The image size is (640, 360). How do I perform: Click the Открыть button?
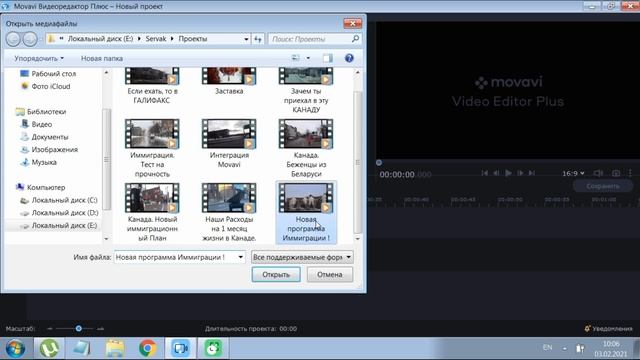[x=276, y=274]
